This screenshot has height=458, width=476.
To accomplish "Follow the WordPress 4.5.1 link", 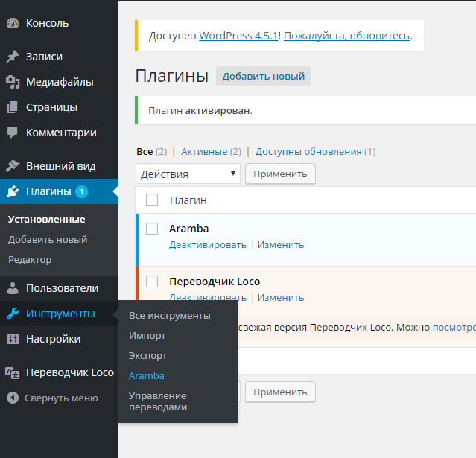I will tap(238, 36).
